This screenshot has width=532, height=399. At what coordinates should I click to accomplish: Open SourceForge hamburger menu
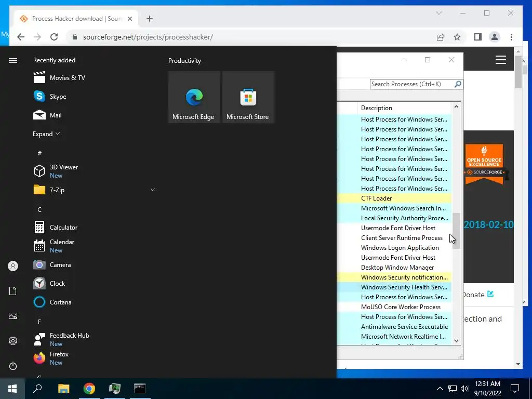[x=501, y=60]
